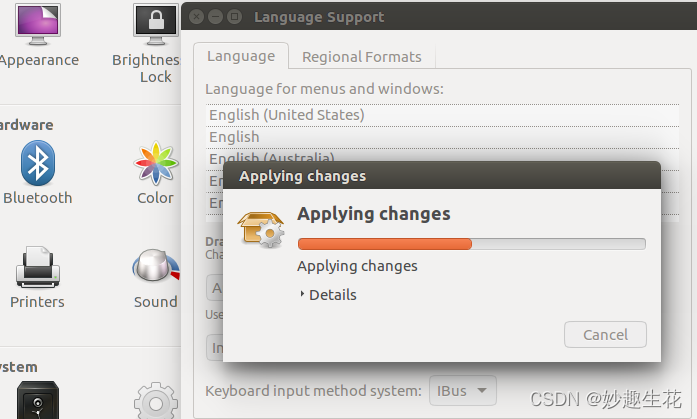This screenshot has height=419, width=697.
Task: Open the Bluetooth settings icon
Action: (38, 163)
